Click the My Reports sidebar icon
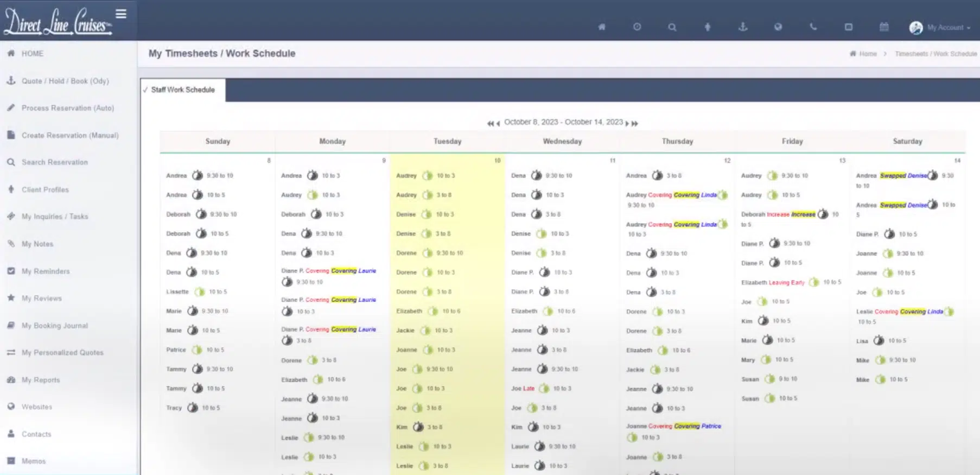980x475 pixels. (x=11, y=380)
